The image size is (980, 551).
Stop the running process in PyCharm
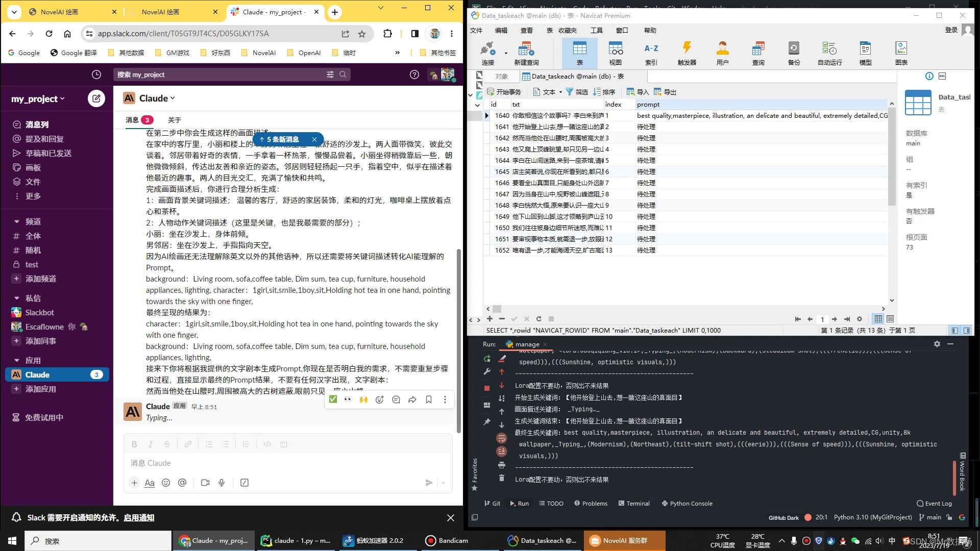(486, 388)
